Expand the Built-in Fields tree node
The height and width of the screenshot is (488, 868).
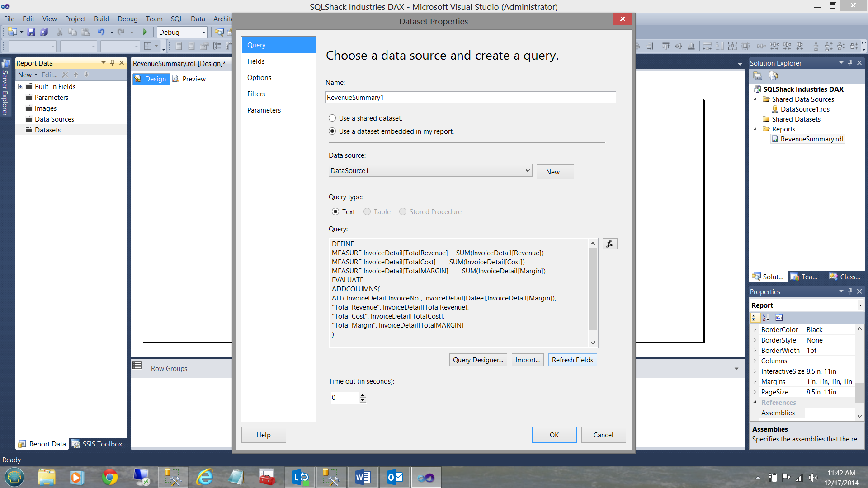click(20, 86)
